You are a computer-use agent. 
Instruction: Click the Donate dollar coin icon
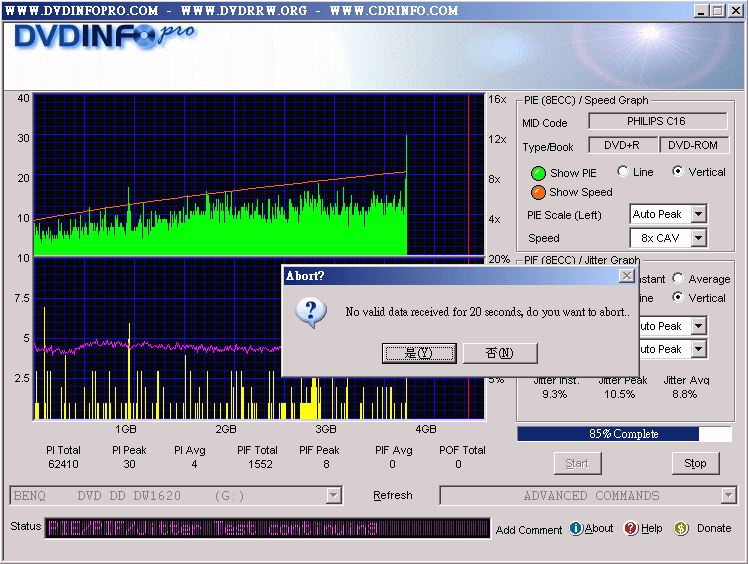(x=681, y=528)
